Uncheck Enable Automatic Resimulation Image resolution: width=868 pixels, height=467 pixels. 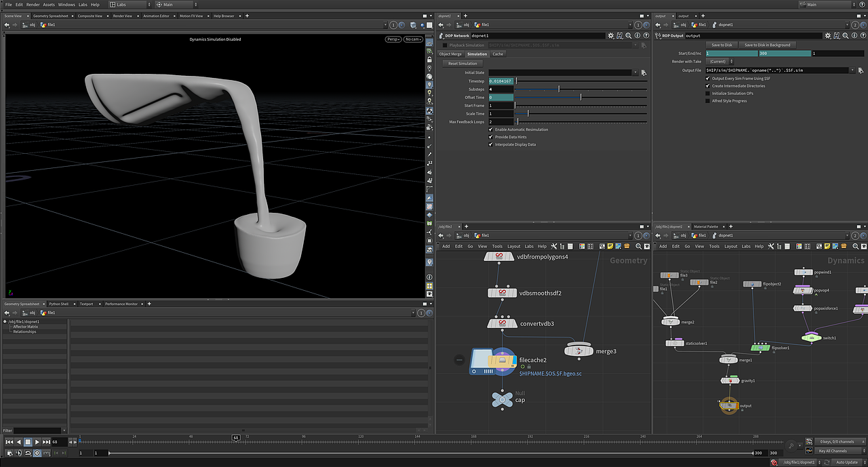coord(491,129)
